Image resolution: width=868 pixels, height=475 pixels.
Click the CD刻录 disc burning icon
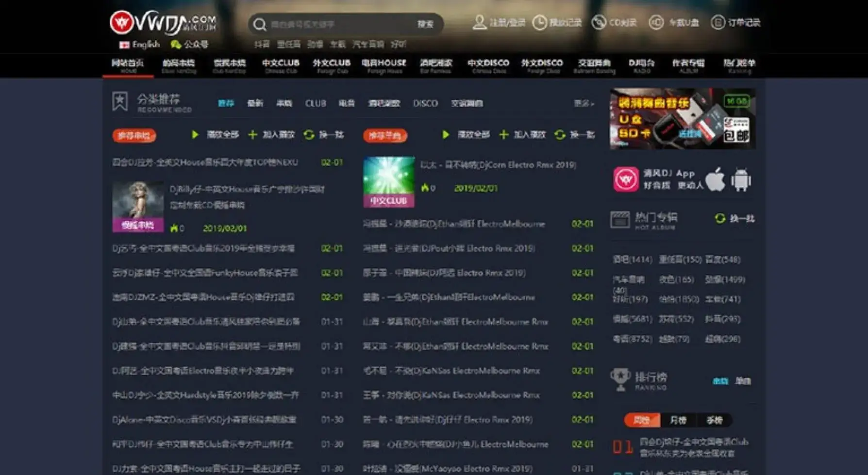[599, 22]
